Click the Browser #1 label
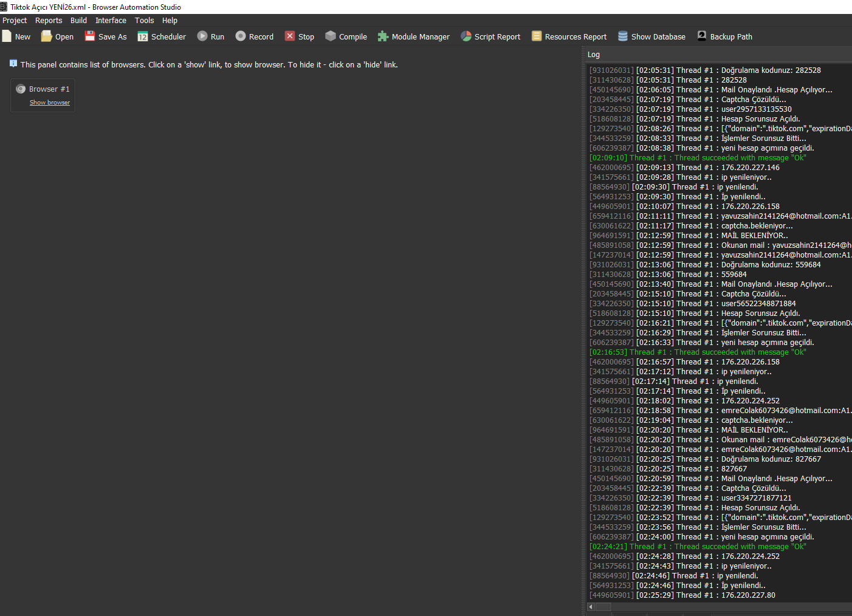The width and height of the screenshot is (852, 616). click(49, 89)
